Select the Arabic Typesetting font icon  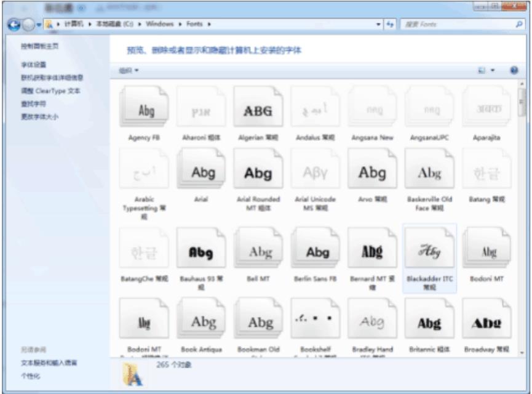(144, 169)
